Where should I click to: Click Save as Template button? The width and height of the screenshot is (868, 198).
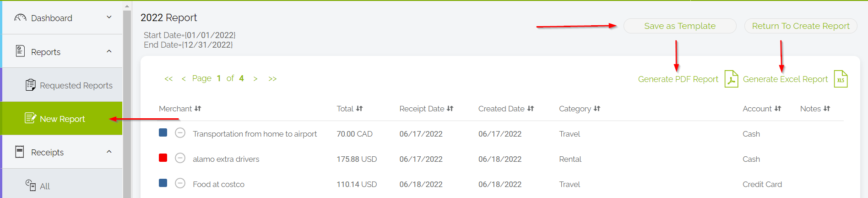680,26
